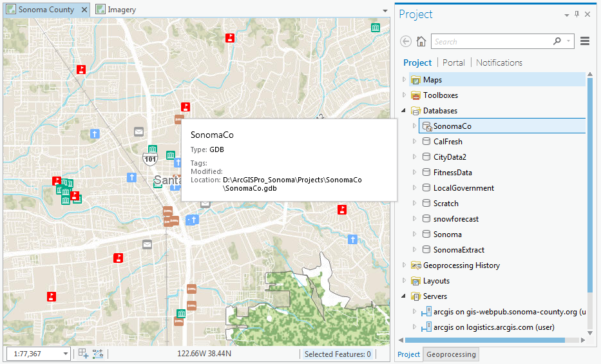Open Project pane options dropdown arrow
Screen dimensions: 601x364
[x=566, y=15]
